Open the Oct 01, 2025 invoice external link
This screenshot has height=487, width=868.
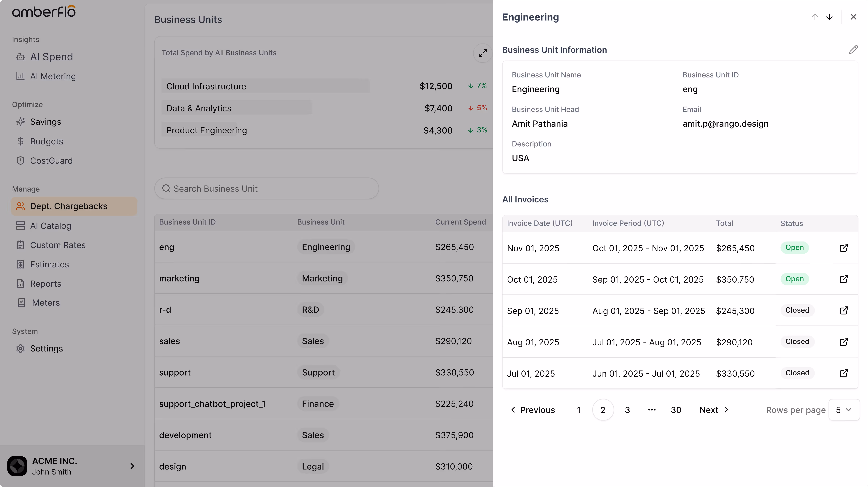(843, 279)
